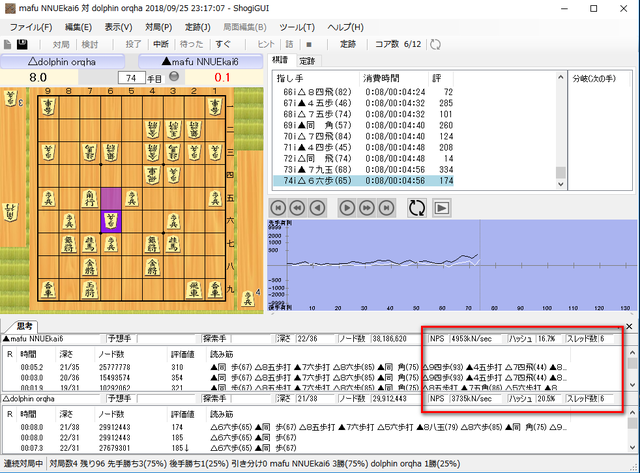Click the black square stop icon
Screen dimensions: 640x473
(x=309, y=44)
